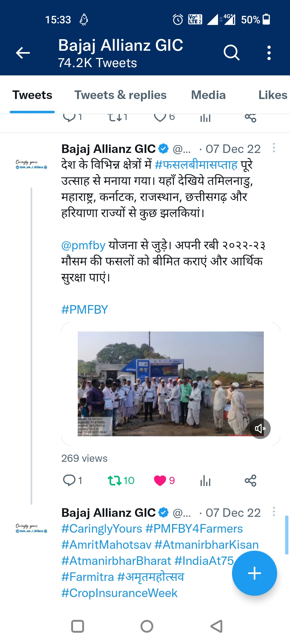Image resolution: width=290 pixels, height=644 pixels.
Task: Open the #PMFBY hashtag
Action: click(85, 309)
